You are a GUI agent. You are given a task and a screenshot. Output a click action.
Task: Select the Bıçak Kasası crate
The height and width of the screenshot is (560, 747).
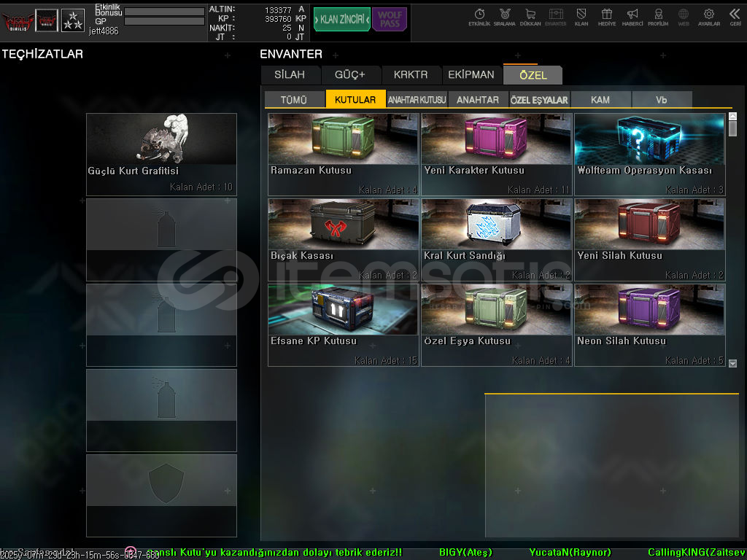tap(344, 239)
